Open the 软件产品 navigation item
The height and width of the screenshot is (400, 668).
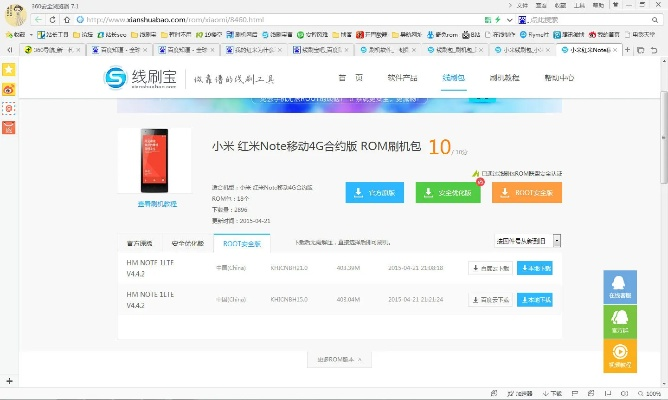click(402, 78)
